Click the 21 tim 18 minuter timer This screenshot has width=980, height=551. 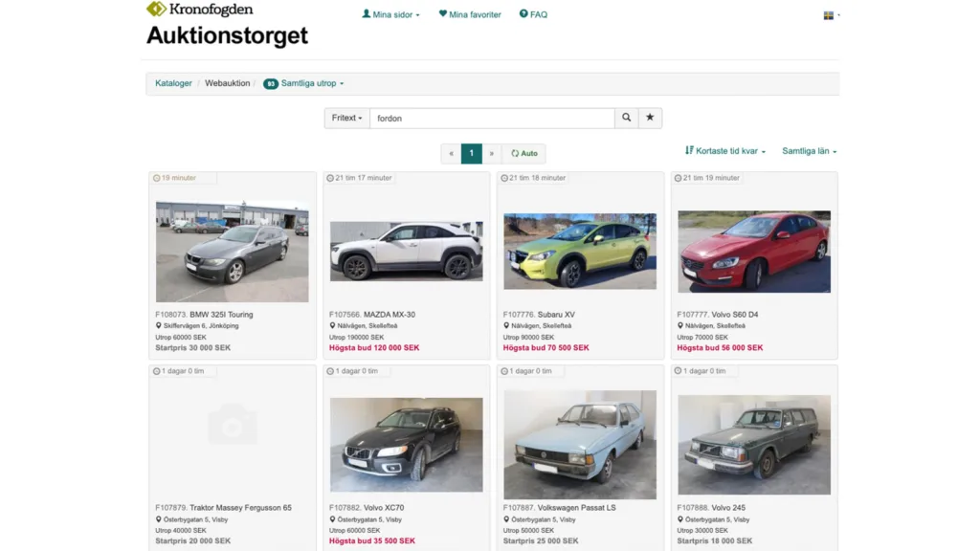coord(533,178)
